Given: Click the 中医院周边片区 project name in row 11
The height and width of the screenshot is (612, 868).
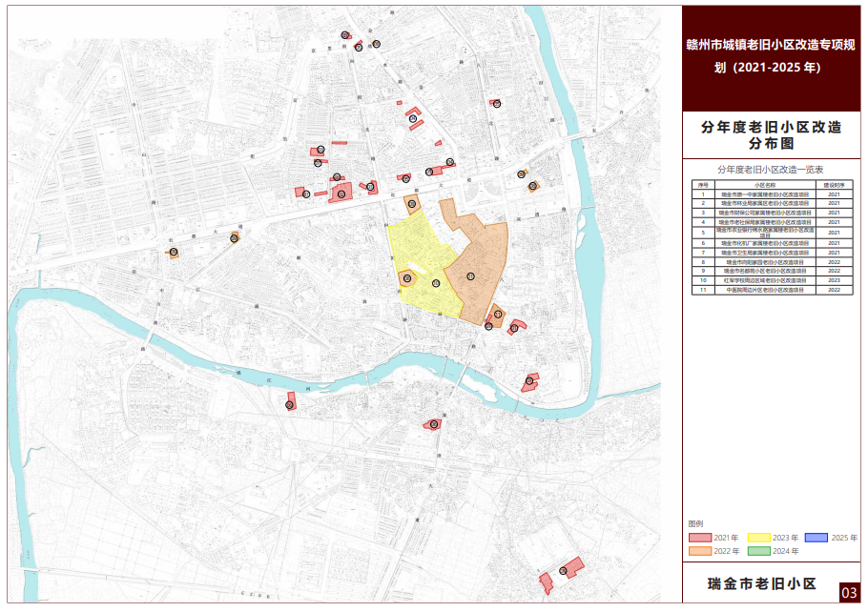Looking at the screenshot, I should (x=765, y=290).
